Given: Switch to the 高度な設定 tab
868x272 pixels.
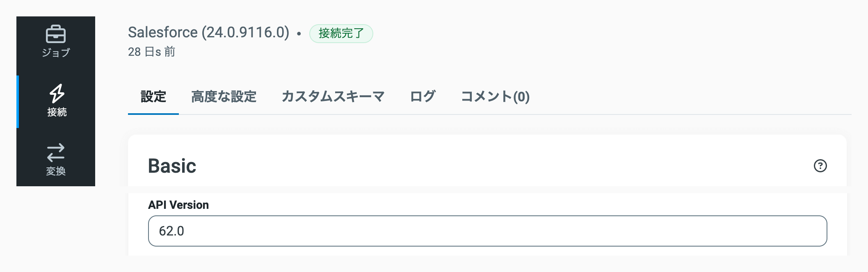Looking at the screenshot, I should point(224,97).
